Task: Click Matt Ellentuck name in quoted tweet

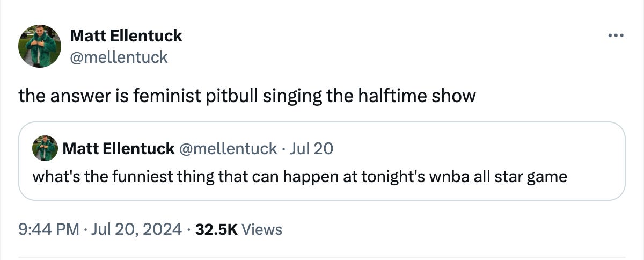Action: click(119, 148)
